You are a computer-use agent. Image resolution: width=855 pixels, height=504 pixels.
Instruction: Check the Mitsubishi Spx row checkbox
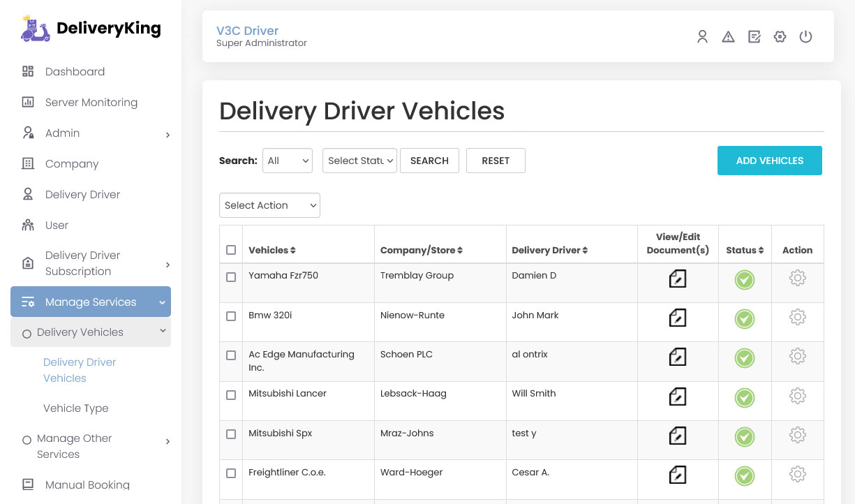click(x=231, y=434)
